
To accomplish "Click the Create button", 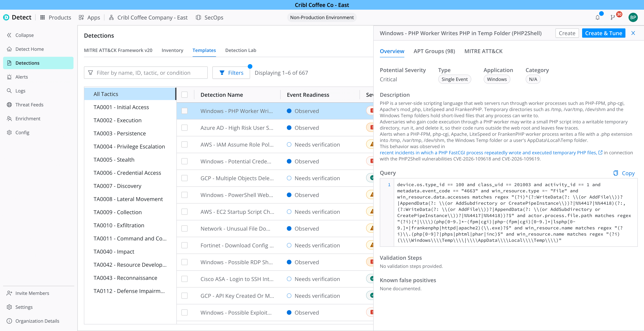I will click(x=567, y=33).
